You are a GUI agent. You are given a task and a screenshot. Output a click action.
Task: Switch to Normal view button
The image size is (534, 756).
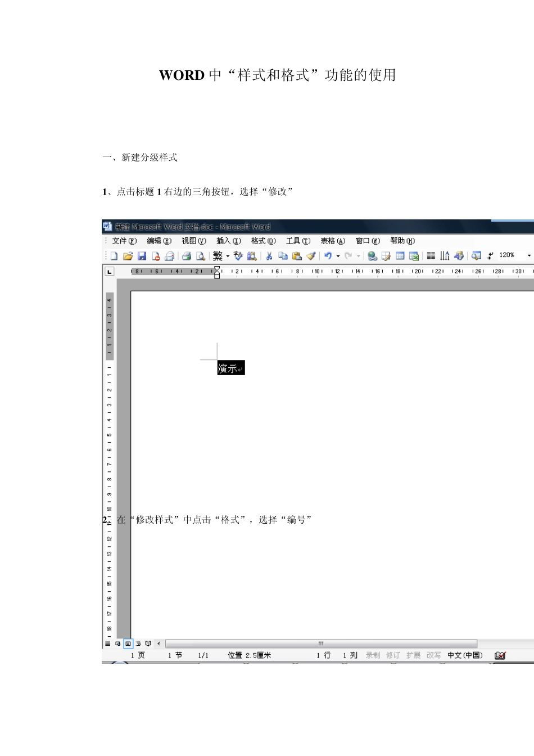tap(108, 643)
